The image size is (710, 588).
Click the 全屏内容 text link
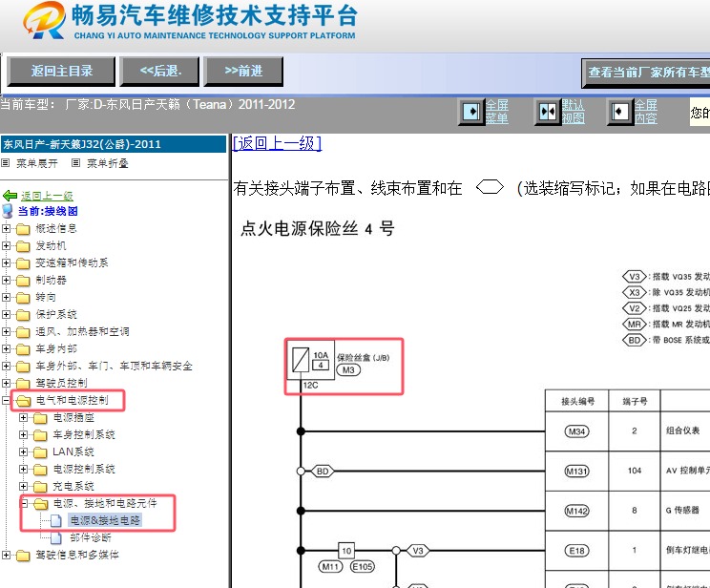tap(646, 112)
